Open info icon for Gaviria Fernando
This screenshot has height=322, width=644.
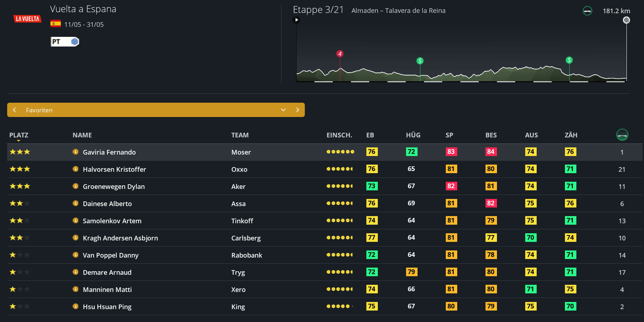coord(75,152)
